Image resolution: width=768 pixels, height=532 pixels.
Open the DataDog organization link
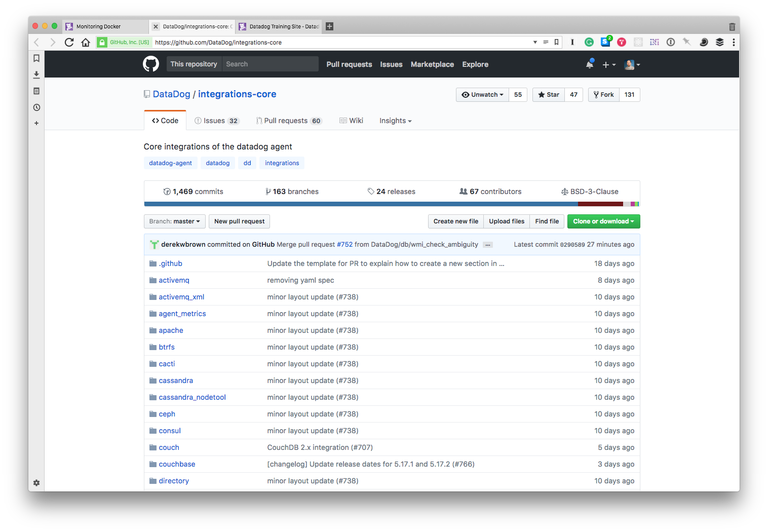click(172, 94)
